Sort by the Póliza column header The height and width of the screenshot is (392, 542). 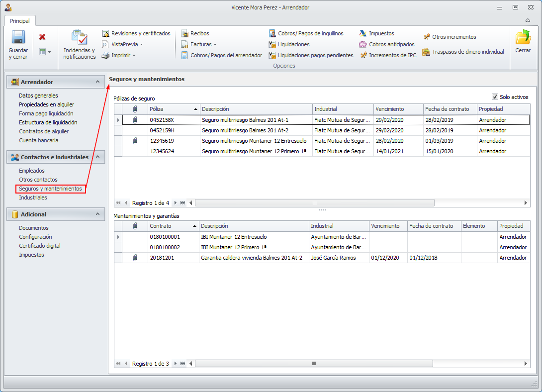point(171,109)
